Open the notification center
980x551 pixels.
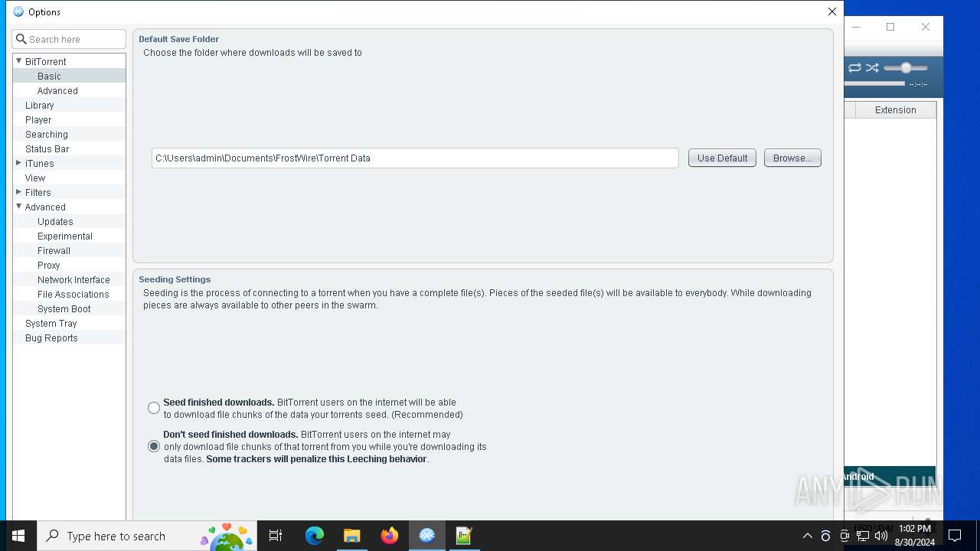pos(955,536)
